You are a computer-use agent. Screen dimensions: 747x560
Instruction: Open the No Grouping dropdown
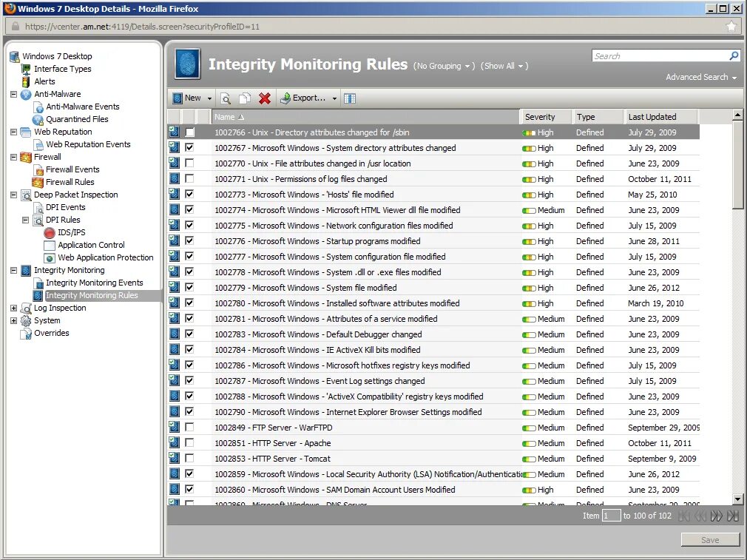(x=444, y=67)
